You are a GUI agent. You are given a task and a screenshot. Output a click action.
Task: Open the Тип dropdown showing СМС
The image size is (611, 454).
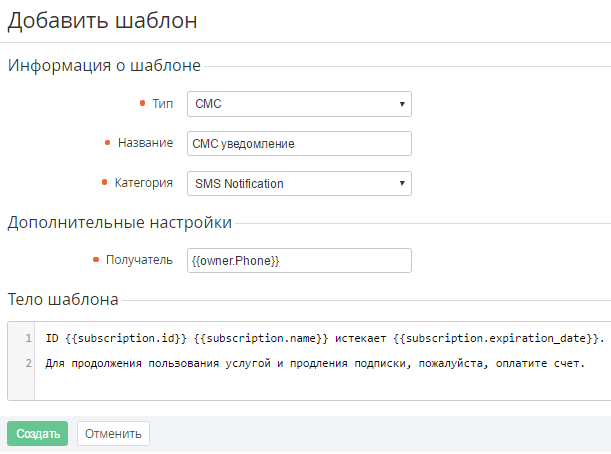[299, 103]
